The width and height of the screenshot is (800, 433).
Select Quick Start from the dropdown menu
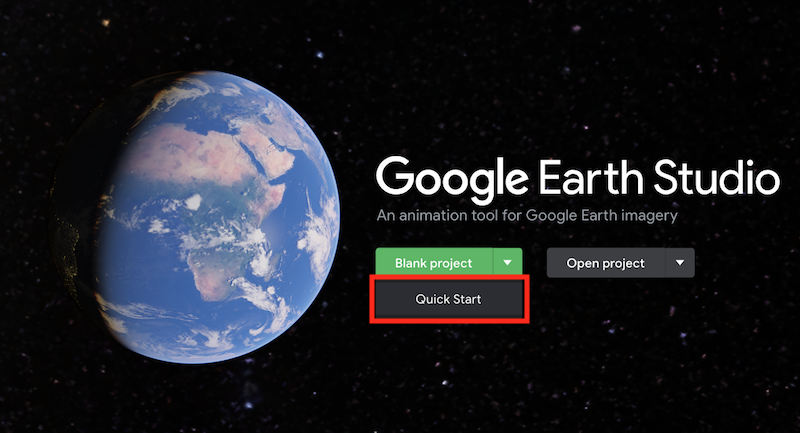click(x=449, y=299)
